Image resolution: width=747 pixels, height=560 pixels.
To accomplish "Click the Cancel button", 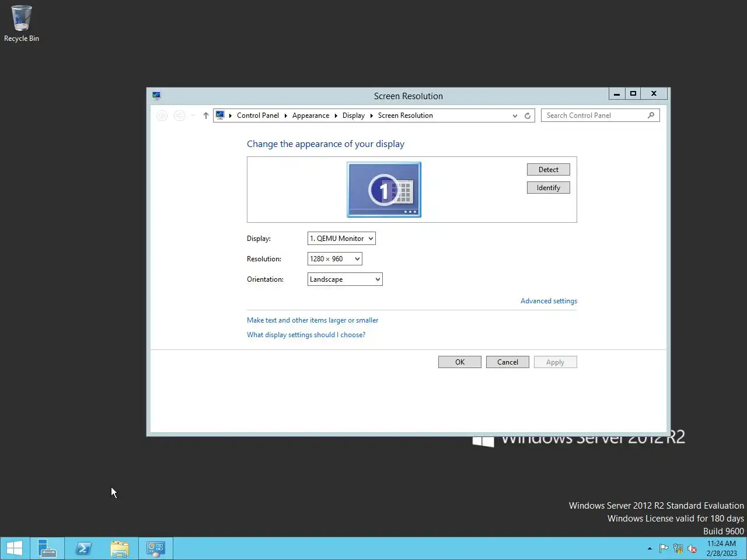I will [x=508, y=362].
